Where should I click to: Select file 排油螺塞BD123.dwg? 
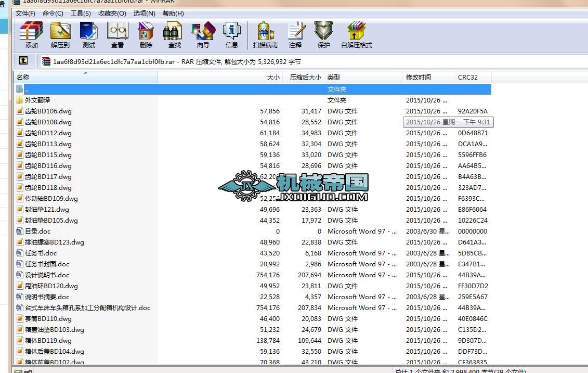(55, 242)
